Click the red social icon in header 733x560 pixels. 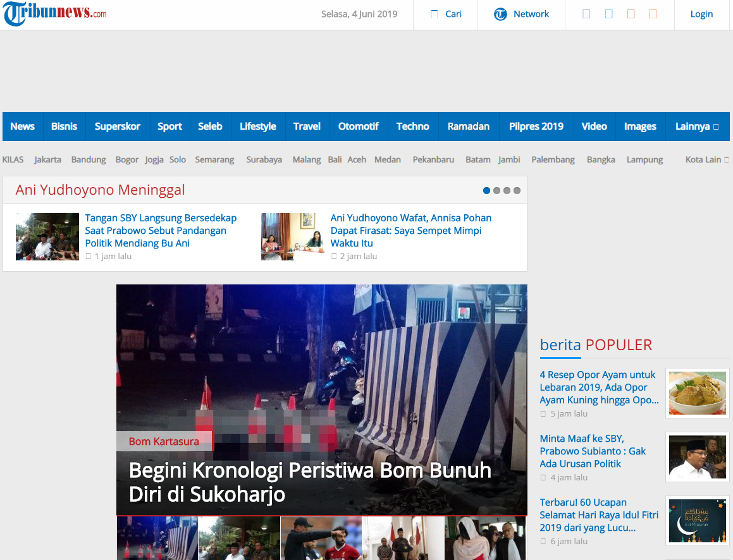631,14
